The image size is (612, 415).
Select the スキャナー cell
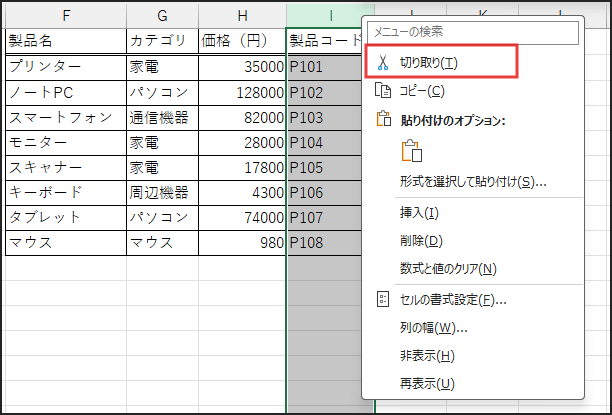(66, 168)
